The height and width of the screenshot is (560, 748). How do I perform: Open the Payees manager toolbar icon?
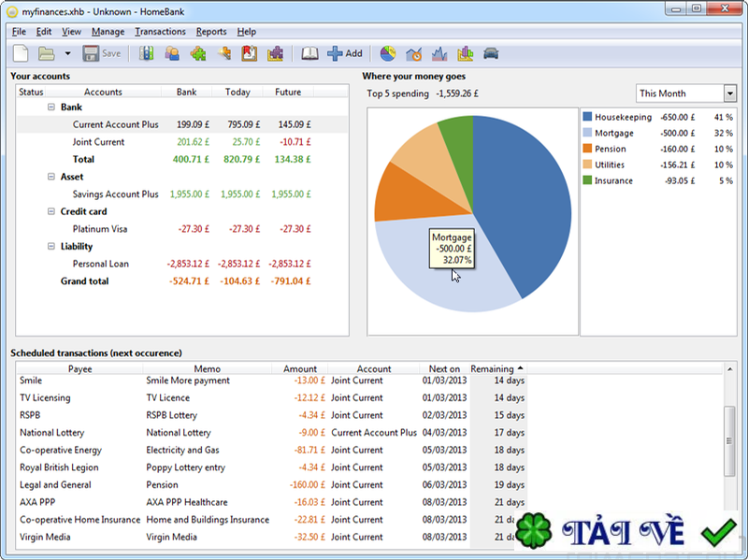tap(172, 53)
